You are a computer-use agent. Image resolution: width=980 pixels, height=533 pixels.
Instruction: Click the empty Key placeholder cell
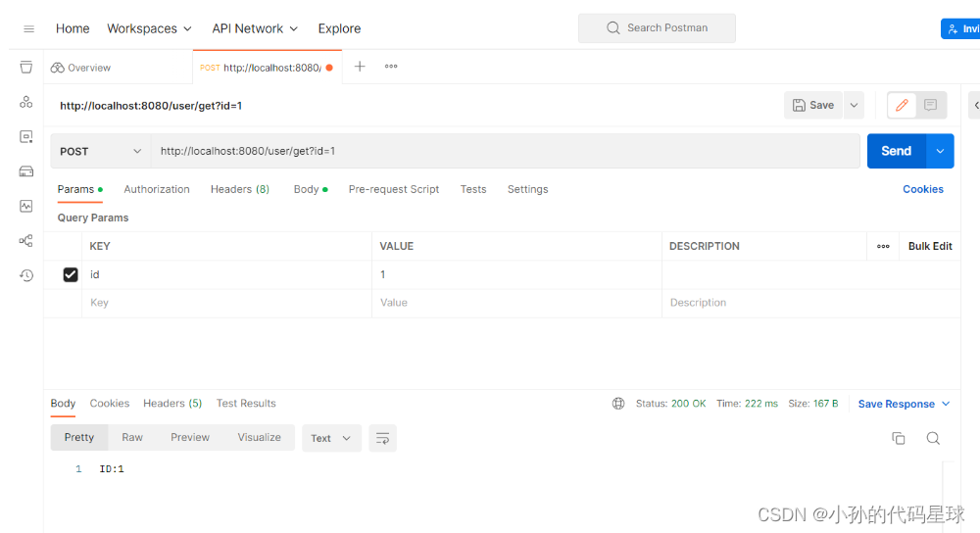click(x=227, y=303)
